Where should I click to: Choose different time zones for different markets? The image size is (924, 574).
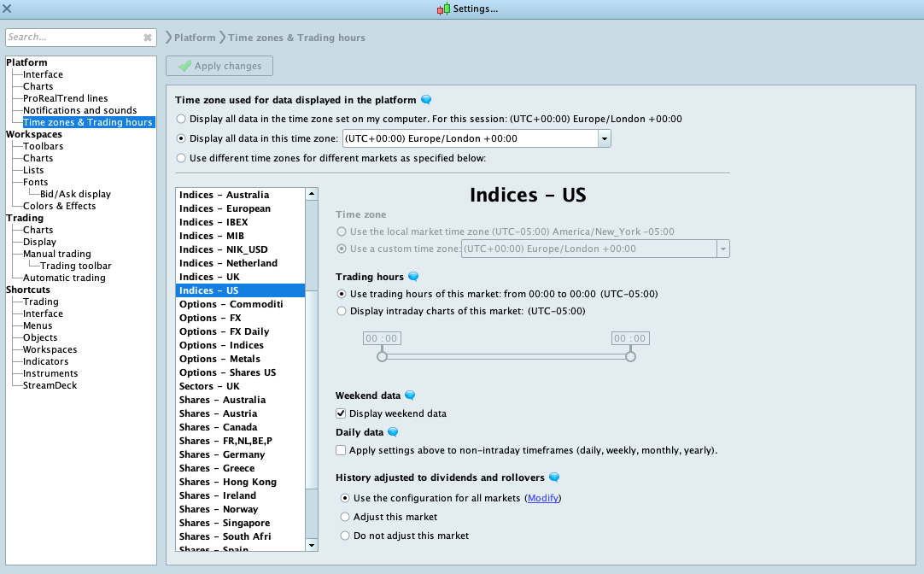[182, 158]
